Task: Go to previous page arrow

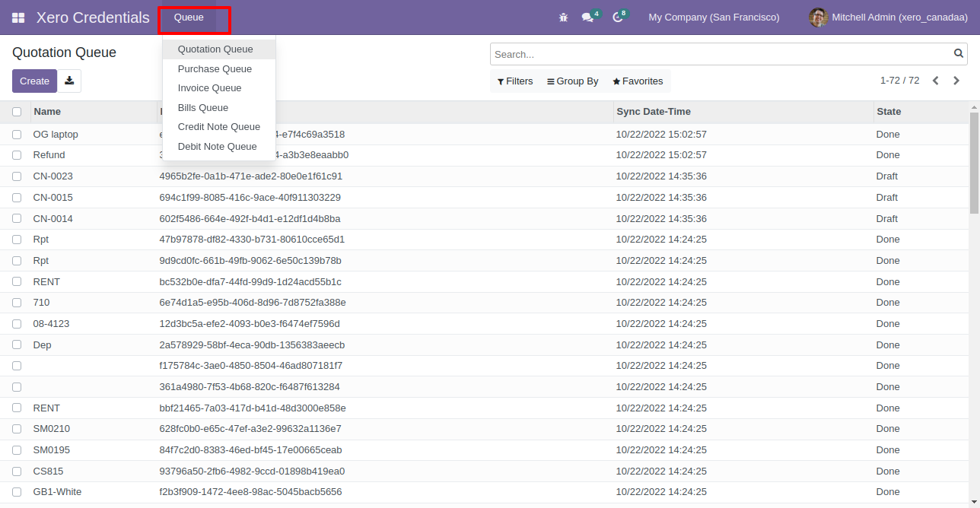Action: [936, 81]
